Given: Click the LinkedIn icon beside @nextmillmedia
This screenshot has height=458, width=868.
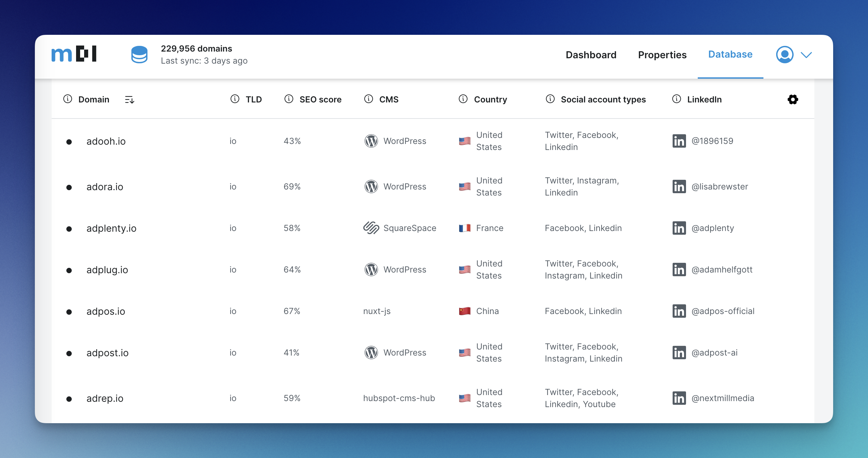Looking at the screenshot, I should (679, 398).
